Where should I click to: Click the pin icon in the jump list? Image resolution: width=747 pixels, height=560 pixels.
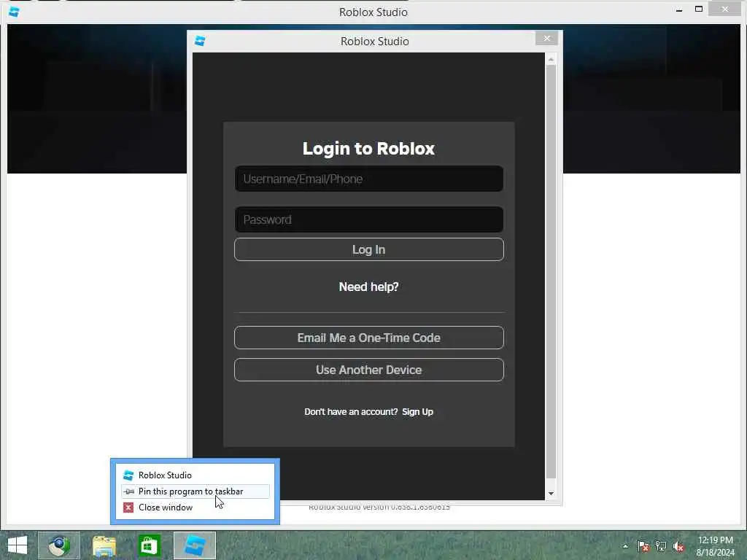128,491
